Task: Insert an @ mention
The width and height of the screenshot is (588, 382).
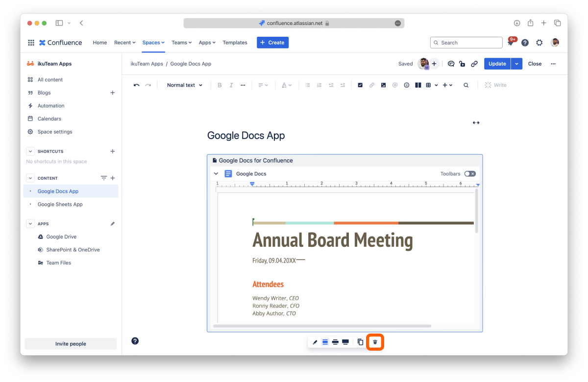Action: (395, 85)
